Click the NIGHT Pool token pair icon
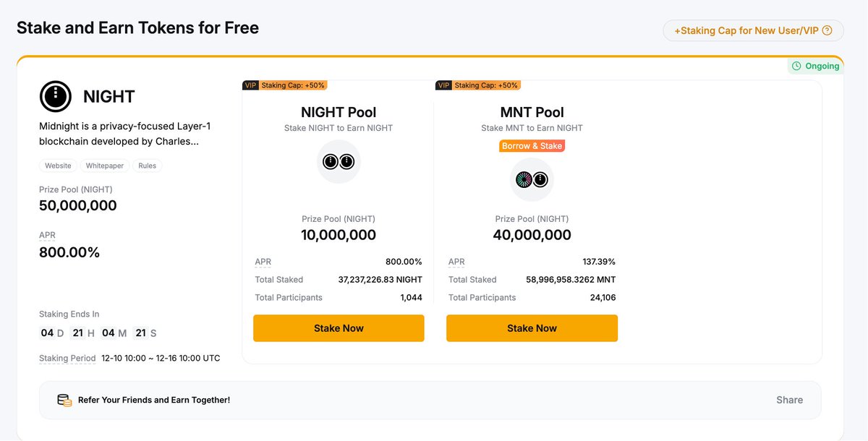This screenshot has height=441, width=868. [x=339, y=161]
